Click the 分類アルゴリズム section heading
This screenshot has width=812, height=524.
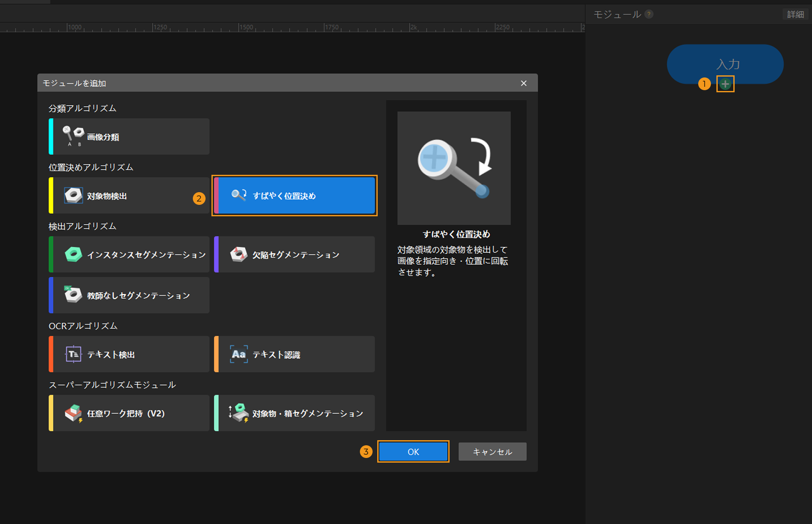(82, 108)
